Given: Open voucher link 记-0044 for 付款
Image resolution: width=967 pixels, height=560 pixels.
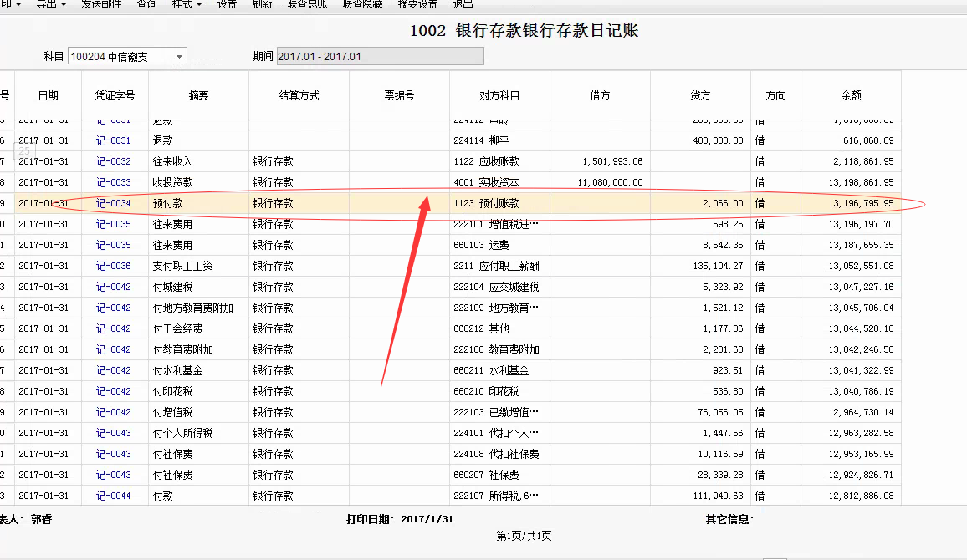Looking at the screenshot, I should tap(114, 496).
